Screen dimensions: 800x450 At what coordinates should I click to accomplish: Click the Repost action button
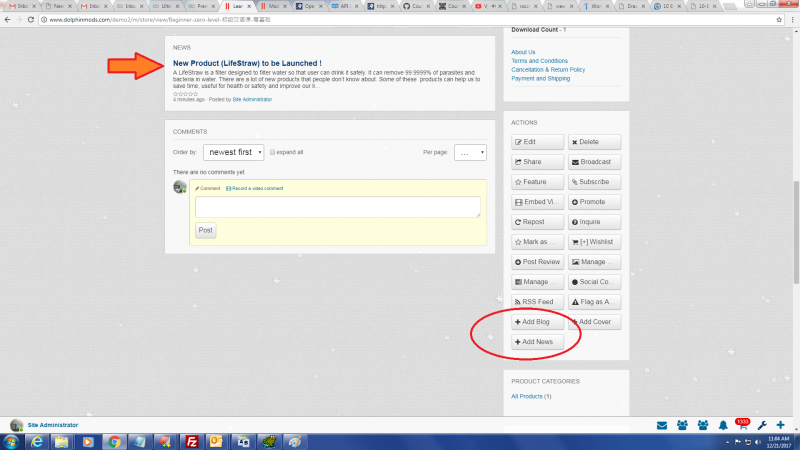click(537, 222)
